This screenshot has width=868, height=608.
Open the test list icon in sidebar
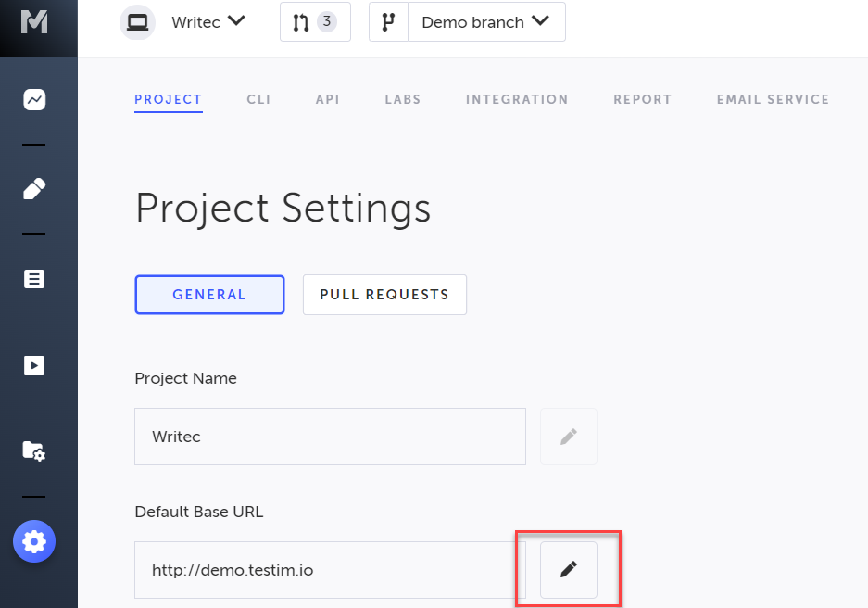tap(34, 279)
